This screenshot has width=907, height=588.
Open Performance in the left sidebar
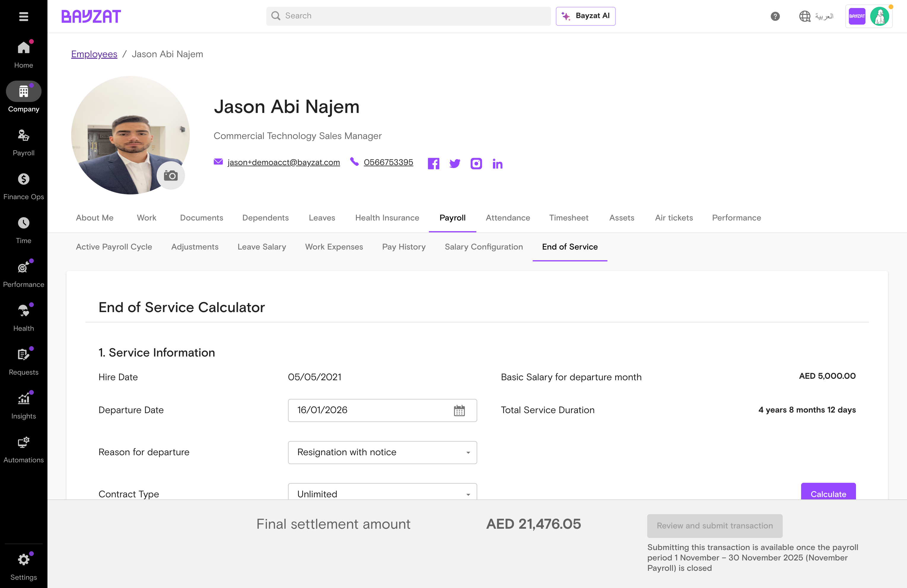(x=24, y=274)
